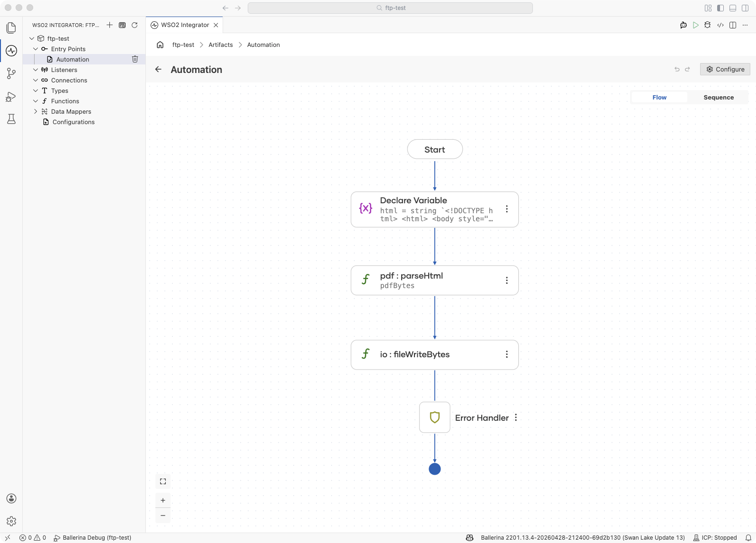Viewport: 756px width, 543px height.
Task: Open io:fileWriteBytes node options menu
Action: [507, 354]
